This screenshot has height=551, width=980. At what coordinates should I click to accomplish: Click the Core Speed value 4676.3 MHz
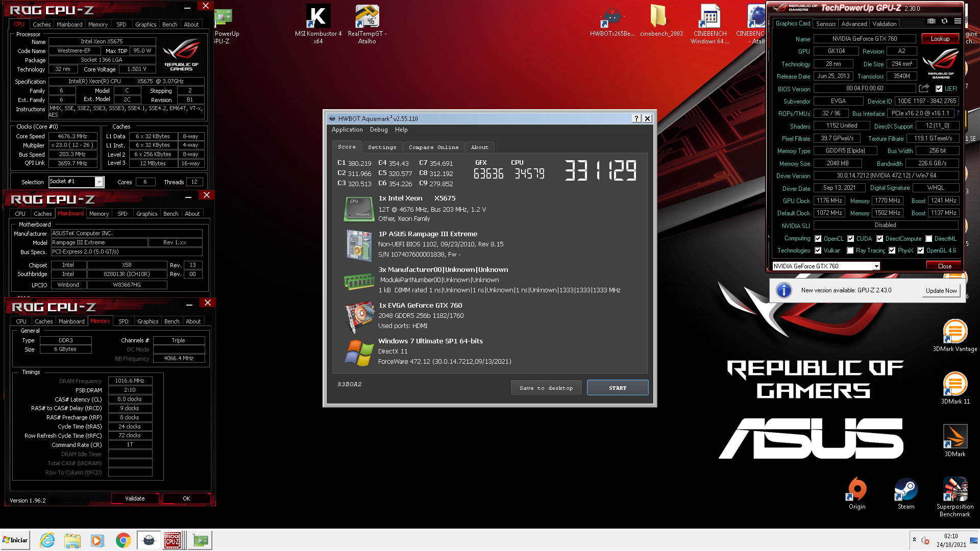[72, 136]
